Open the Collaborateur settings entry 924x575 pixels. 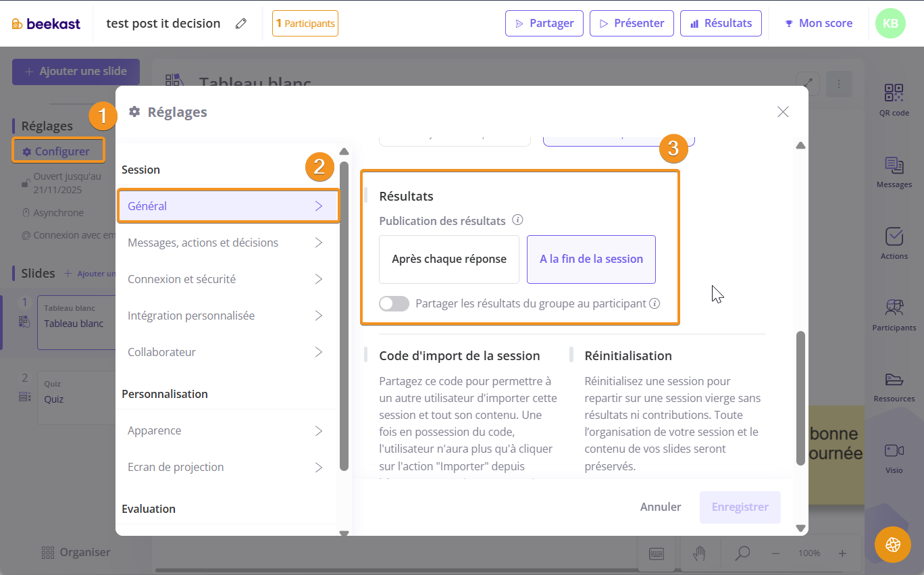(226, 352)
